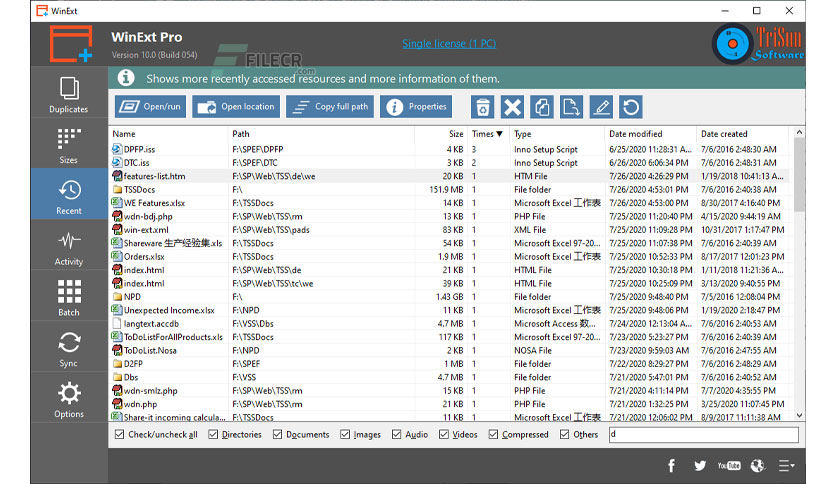The image size is (836, 484).
Task: Open the Sizes section in sidebar
Action: coord(69,144)
